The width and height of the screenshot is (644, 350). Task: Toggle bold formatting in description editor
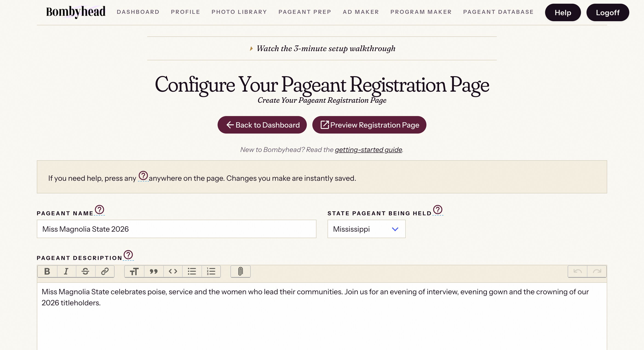(x=47, y=271)
